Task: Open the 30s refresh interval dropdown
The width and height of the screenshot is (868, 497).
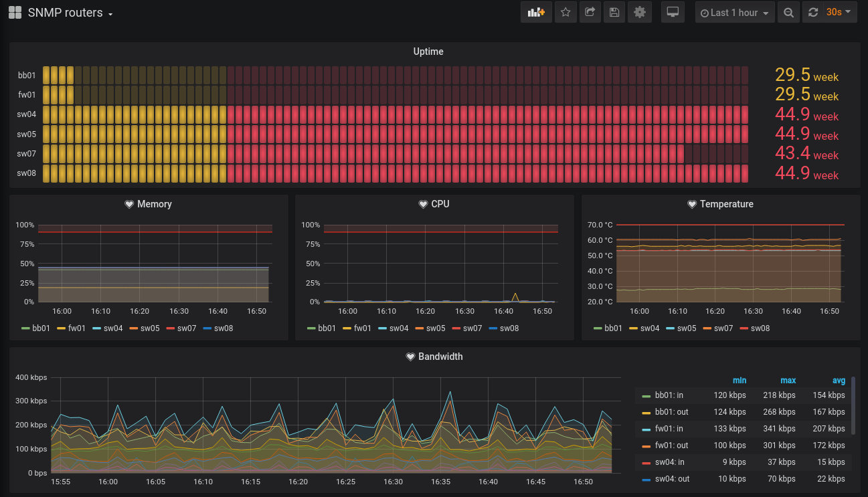Action: click(x=839, y=12)
